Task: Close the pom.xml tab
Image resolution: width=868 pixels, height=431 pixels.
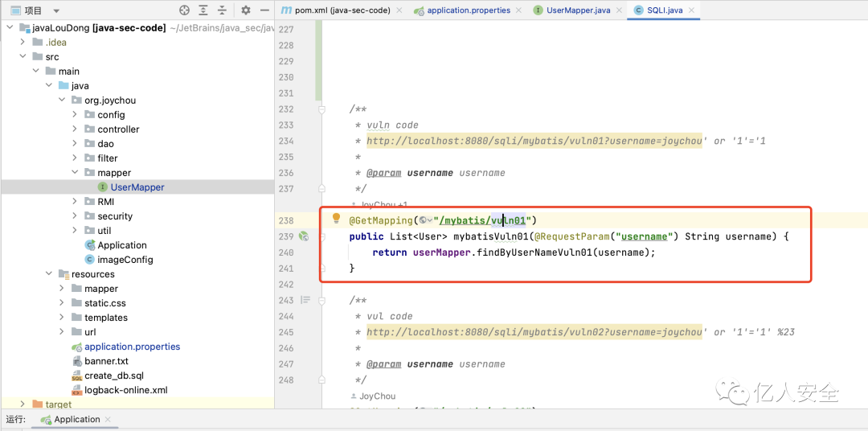Action: pyautogui.click(x=400, y=10)
